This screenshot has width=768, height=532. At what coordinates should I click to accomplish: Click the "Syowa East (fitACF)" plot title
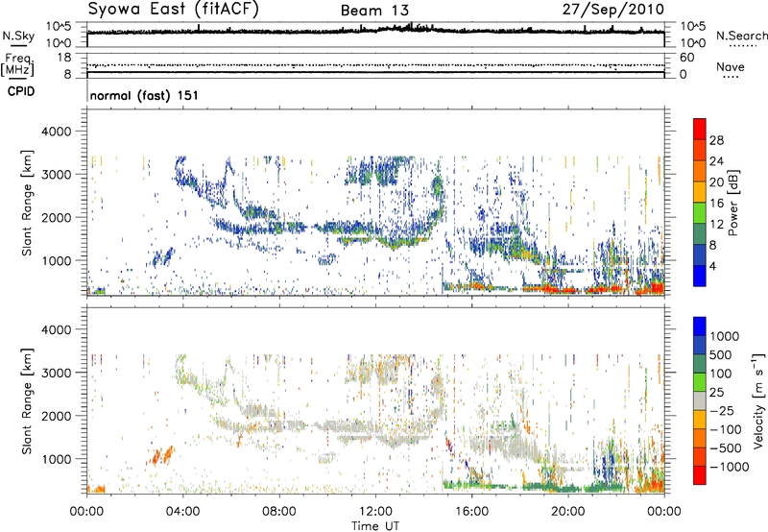pos(174,10)
